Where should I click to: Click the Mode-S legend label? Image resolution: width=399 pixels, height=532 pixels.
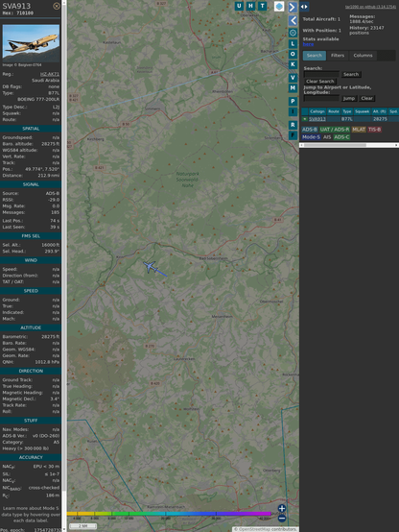311,137
